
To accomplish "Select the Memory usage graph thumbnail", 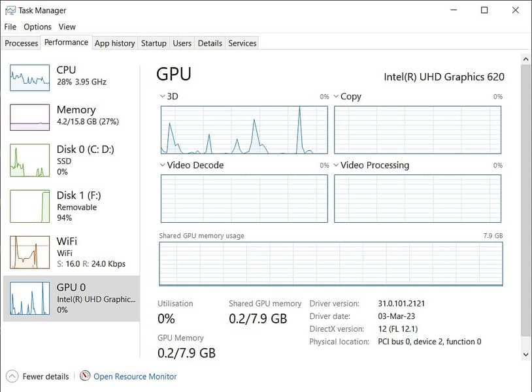I will point(29,117).
